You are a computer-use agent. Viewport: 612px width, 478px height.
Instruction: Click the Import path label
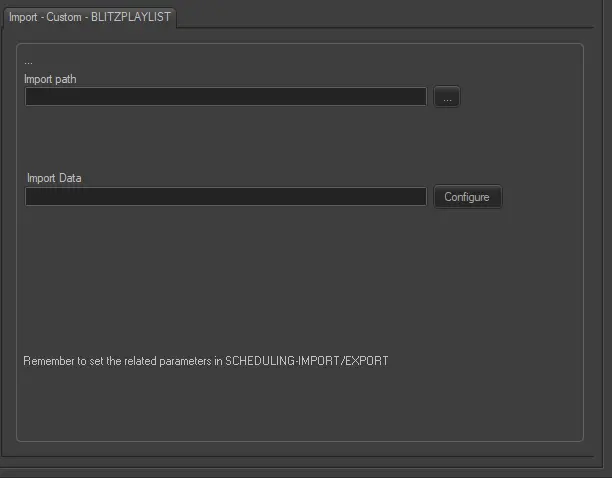(x=51, y=78)
